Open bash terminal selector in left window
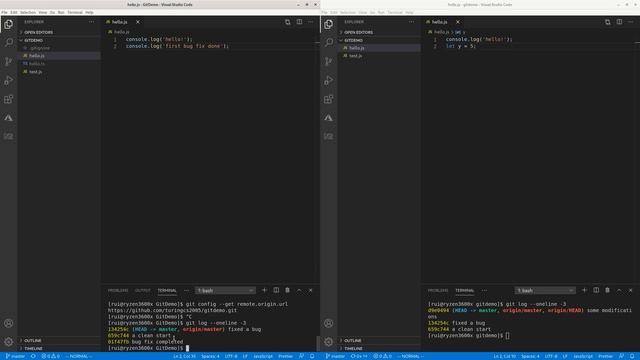The width and height of the screenshot is (640, 360). click(x=225, y=291)
